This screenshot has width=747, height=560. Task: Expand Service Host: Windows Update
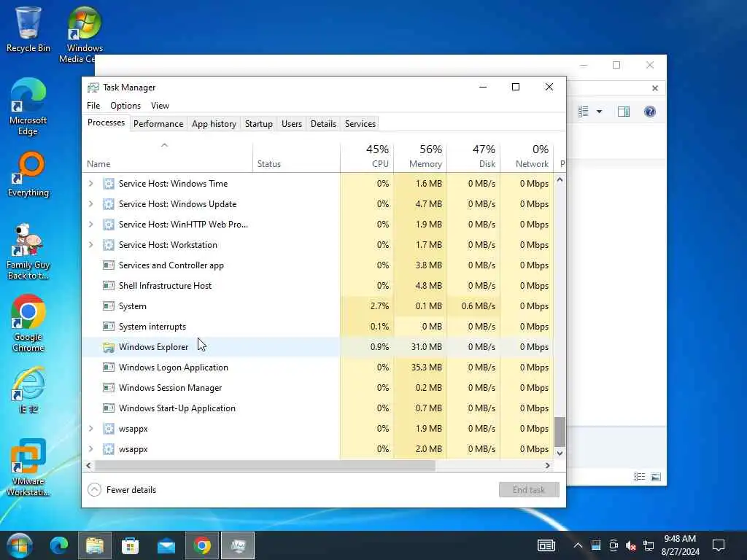(x=91, y=204)
